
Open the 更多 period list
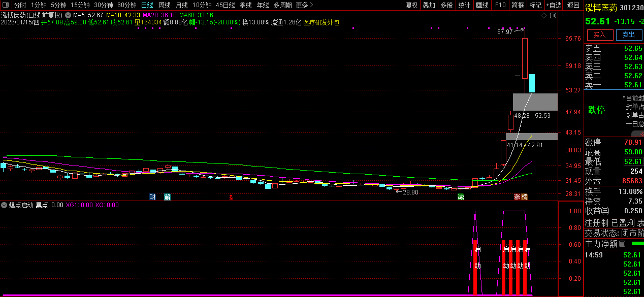(304, 5)
